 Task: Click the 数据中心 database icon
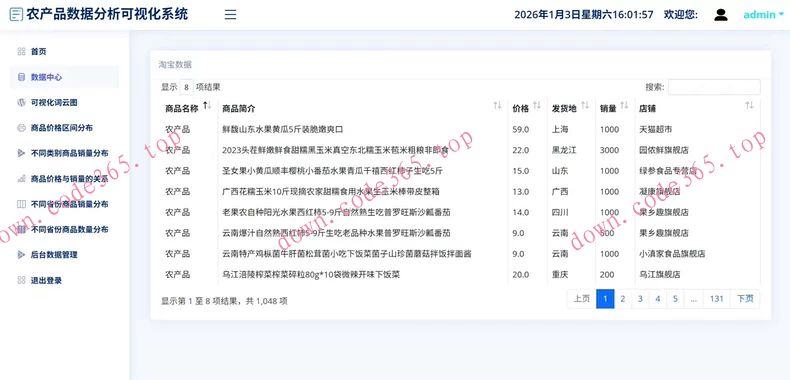pyautogui.click(x=21, y=77)
